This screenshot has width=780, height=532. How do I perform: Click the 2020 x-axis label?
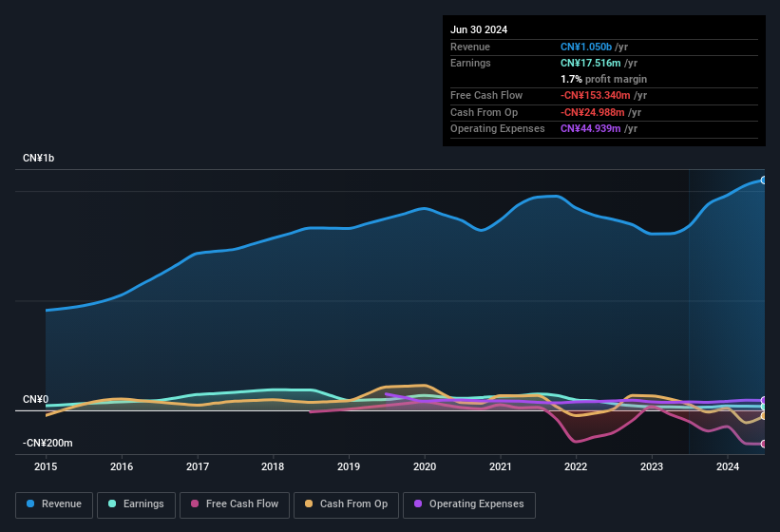click(x=425, y=466)
